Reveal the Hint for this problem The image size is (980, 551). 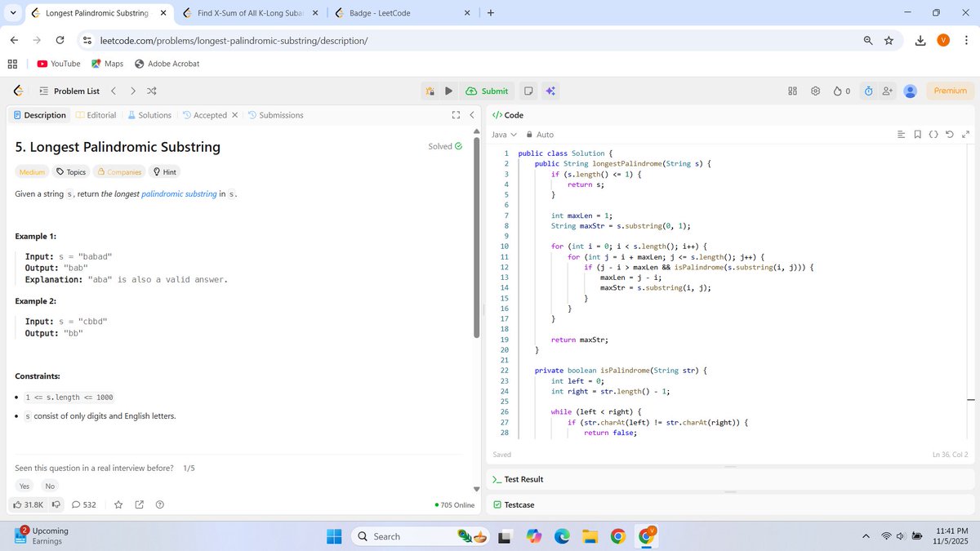coord(165,172)
